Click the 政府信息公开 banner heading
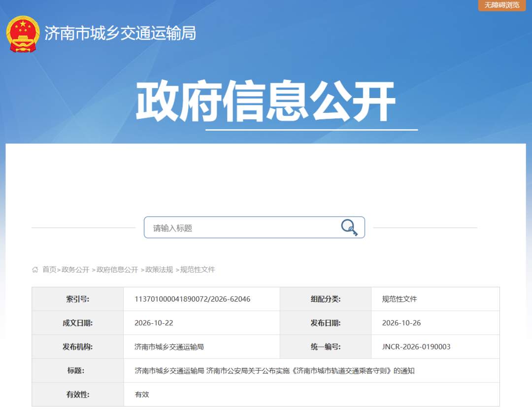Image resolution: width=532 pixels, height=410 pixels. [x=266, y=101]
